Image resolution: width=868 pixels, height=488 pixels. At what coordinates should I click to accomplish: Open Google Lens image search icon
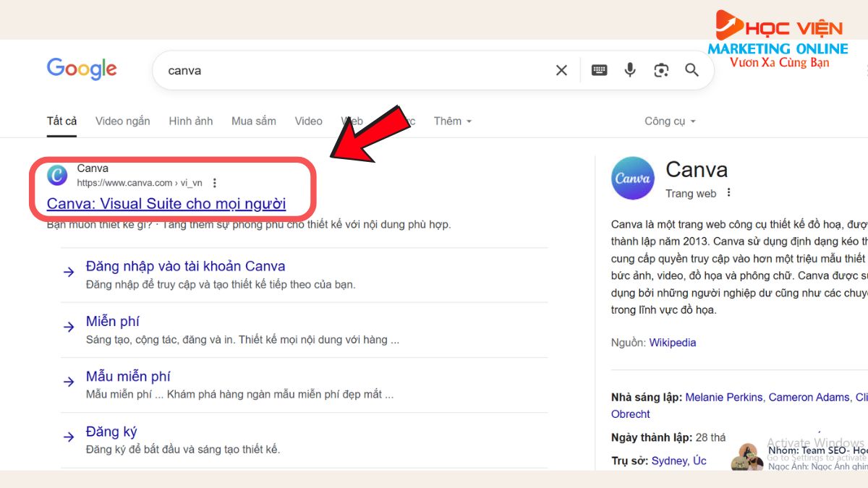tap(661, 70)
